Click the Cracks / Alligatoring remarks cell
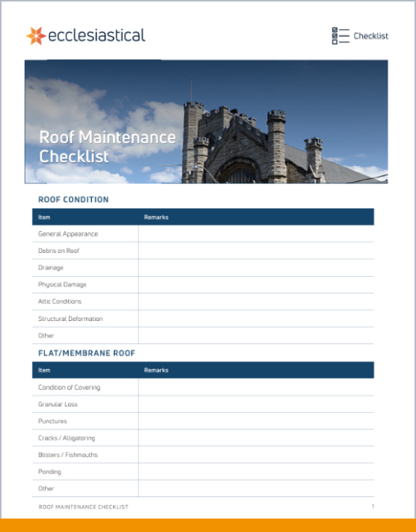416x532 pixels. pyautogui.click(x=256, y=438)
